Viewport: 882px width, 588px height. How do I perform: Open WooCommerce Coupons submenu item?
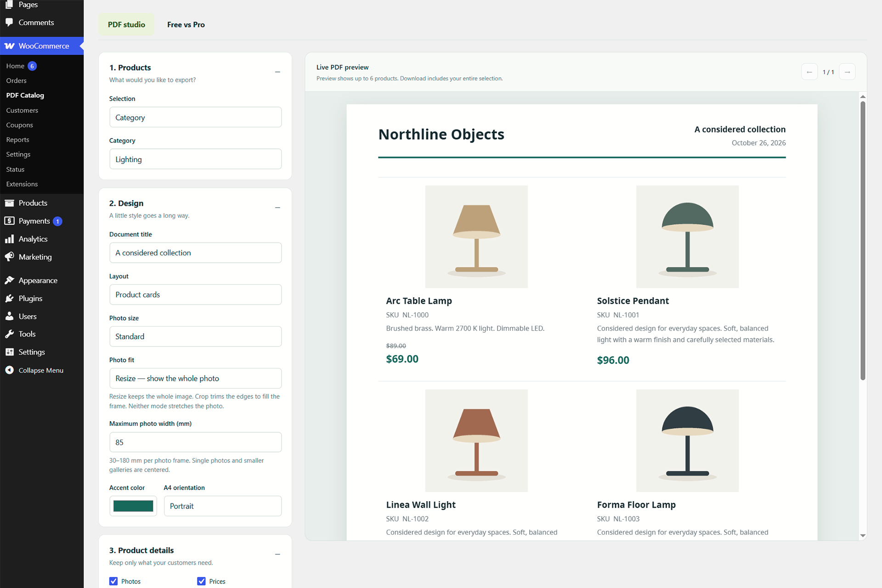pos(20,125)
